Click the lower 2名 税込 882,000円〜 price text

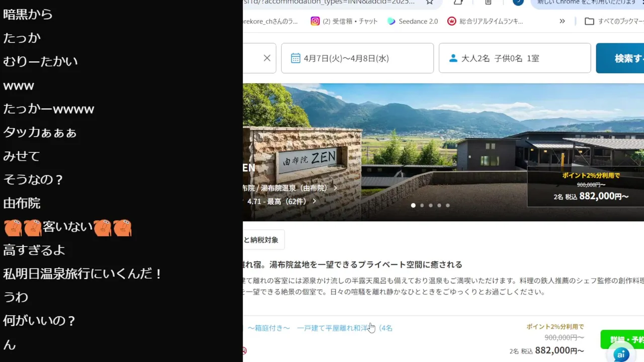(546, 350)
